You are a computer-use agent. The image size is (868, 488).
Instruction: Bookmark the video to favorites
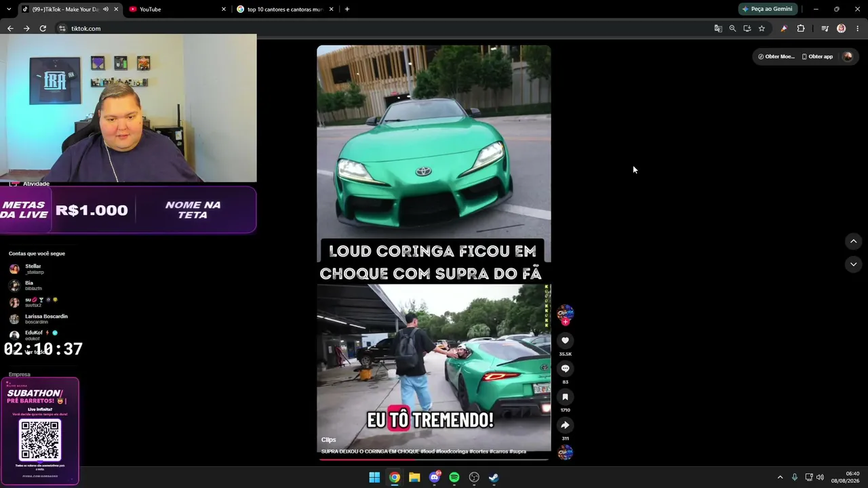coord(565,397)
